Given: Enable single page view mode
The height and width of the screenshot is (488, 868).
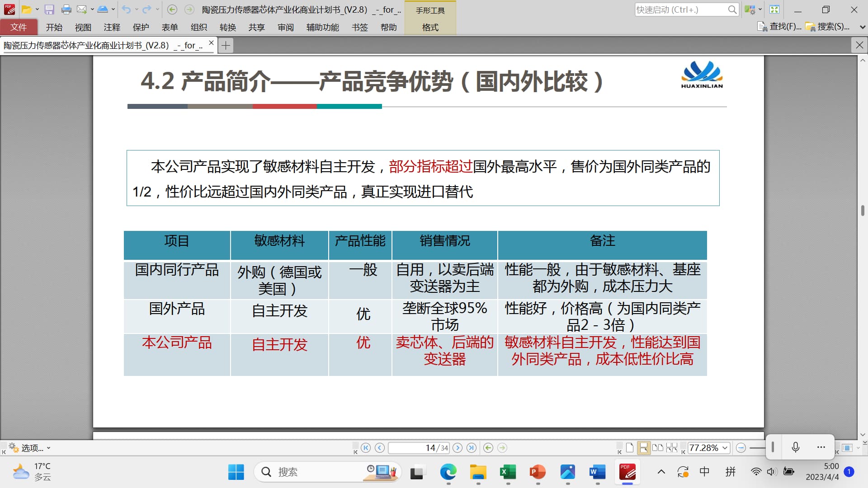Looking at the screenshot, I should pos(629,448).
